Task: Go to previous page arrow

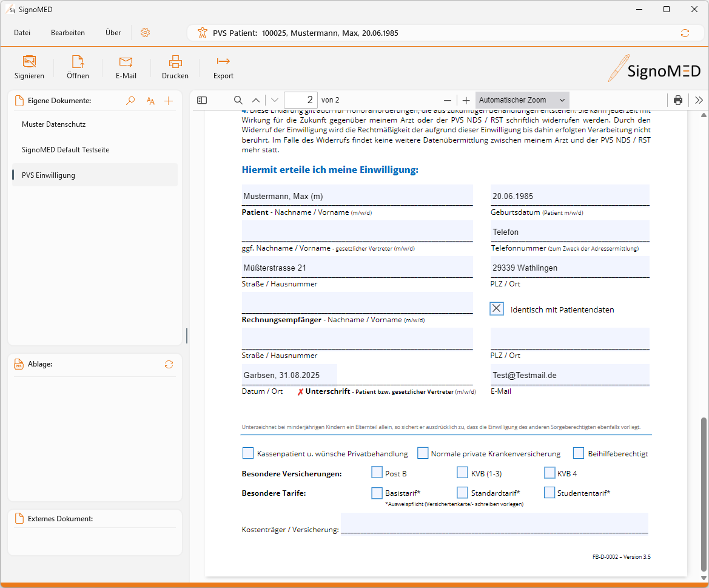Action: click(256, 100)
